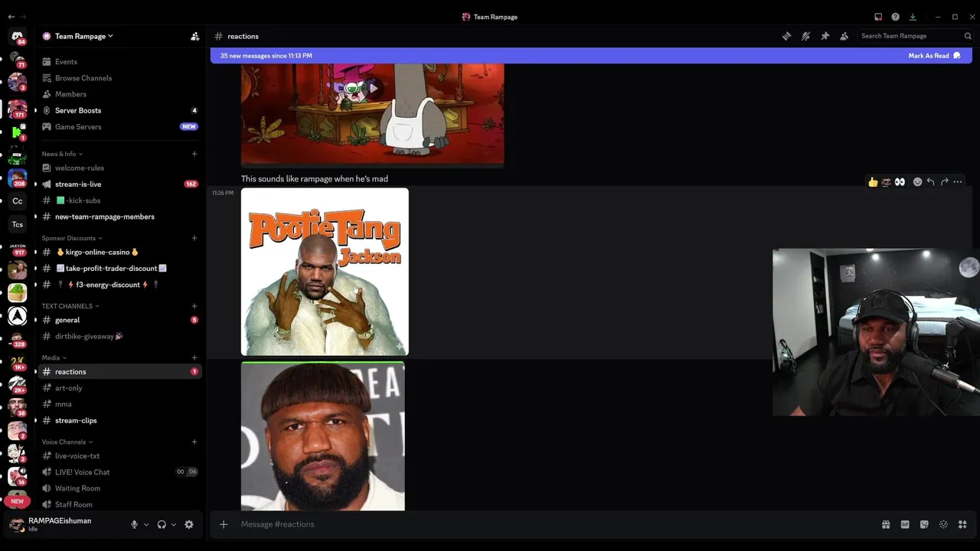The width and height of the screenshot is (980, 551).
Task: React with the eyes emoji
Action: (900, 182)
